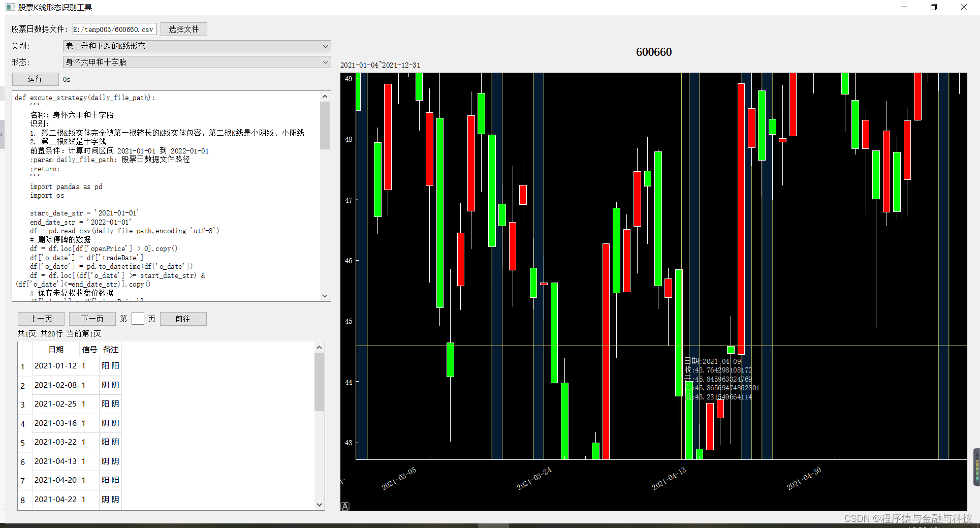Click the 600660 chart title
Viewport: 980px width, 528px height.
(x=654, y=52)
